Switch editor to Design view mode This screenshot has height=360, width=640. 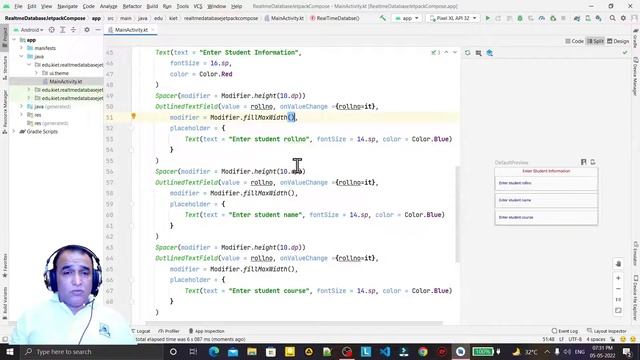coord(618,41)
